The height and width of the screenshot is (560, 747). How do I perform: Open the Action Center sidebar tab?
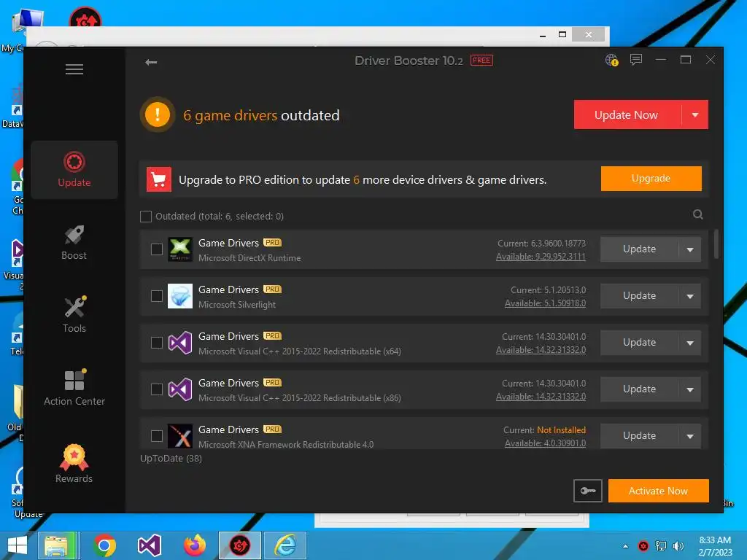[74, 388]
